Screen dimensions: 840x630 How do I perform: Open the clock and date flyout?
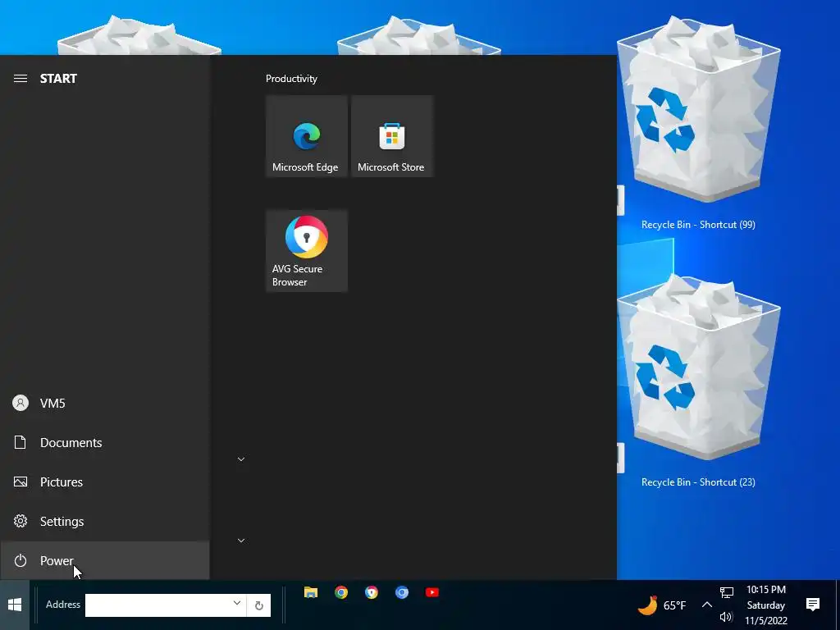(x=766, y=605)
